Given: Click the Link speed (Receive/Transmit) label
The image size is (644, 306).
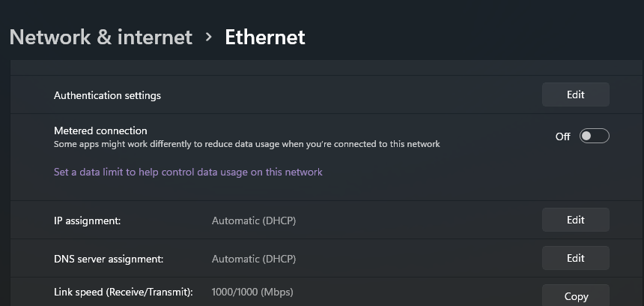Looking at the screenshot, I should click(x=123, y=292).
